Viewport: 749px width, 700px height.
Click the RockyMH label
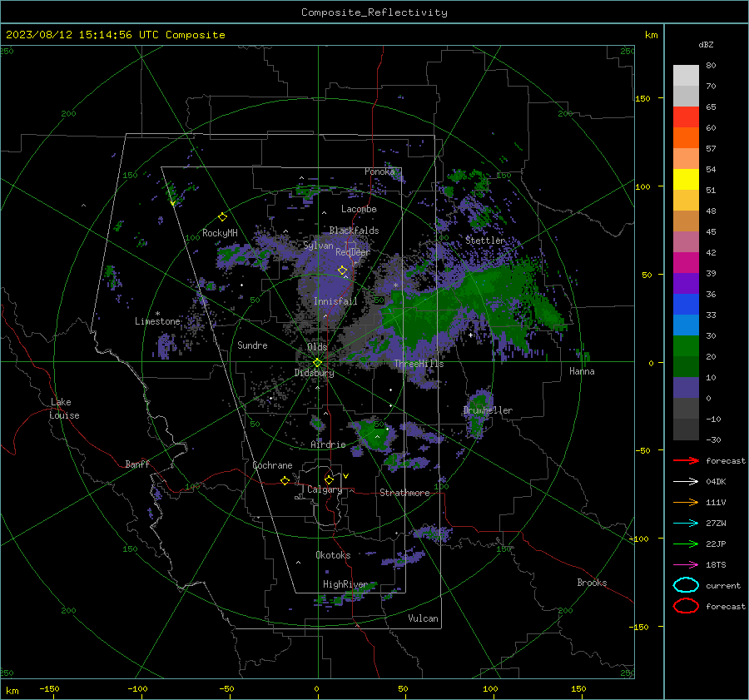click(x=220, y=233)
